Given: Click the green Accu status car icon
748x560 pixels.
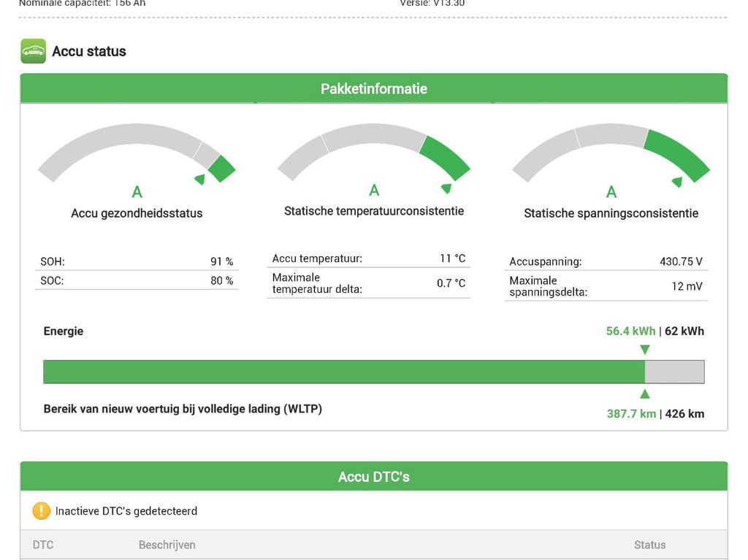Looking at the screenshot, I should [33, 51].
